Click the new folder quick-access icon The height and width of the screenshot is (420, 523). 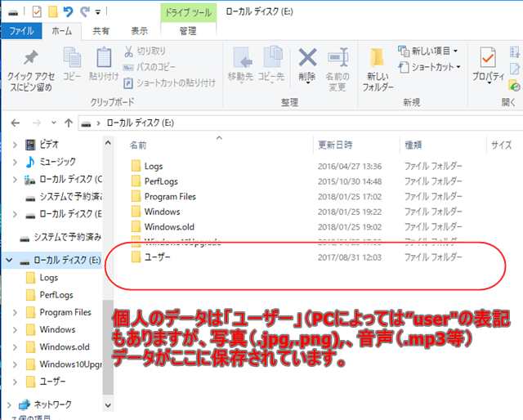pyautogui.click(x=53, y=12)
